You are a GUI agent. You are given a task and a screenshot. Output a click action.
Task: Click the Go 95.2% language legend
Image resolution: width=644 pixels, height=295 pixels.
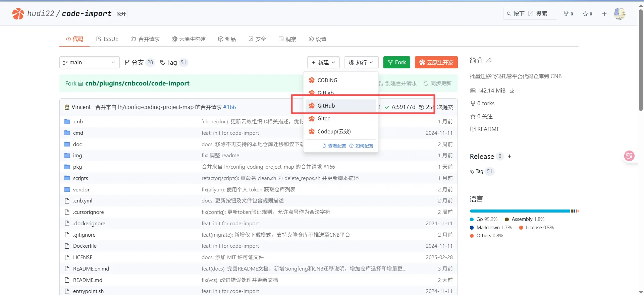(x=484, y=219)
